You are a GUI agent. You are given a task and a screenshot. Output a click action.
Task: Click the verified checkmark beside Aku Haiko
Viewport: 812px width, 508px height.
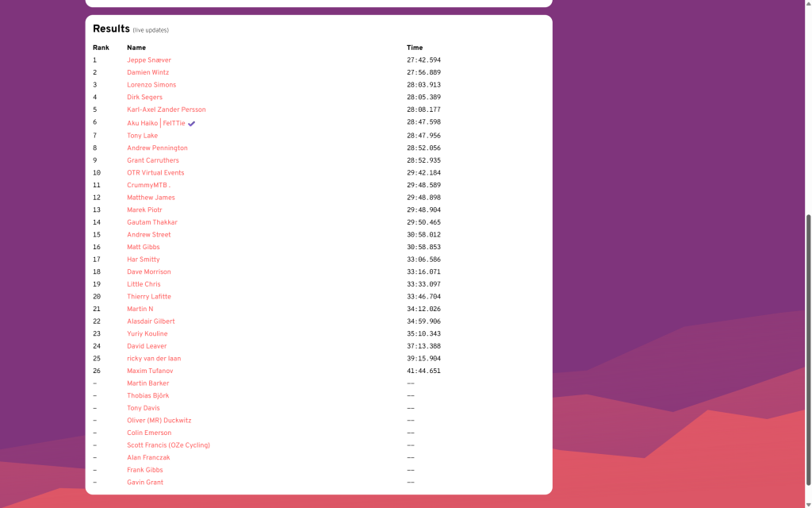192,123
